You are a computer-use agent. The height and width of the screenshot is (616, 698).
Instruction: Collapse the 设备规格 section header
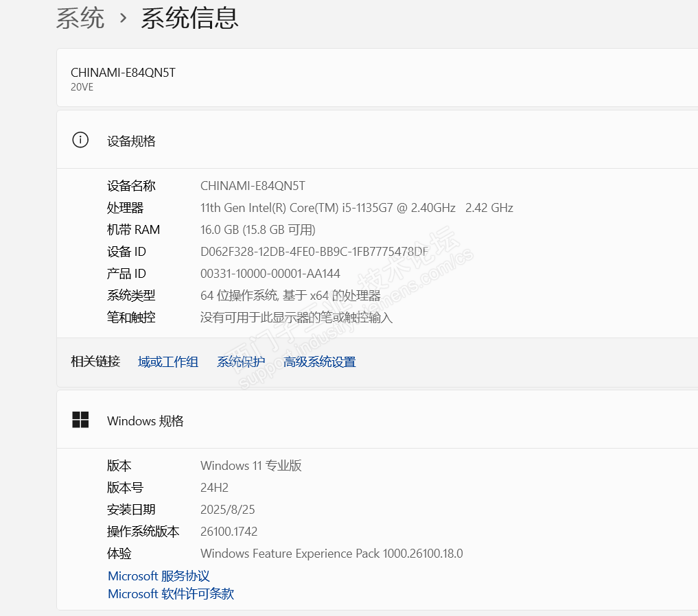377,140
